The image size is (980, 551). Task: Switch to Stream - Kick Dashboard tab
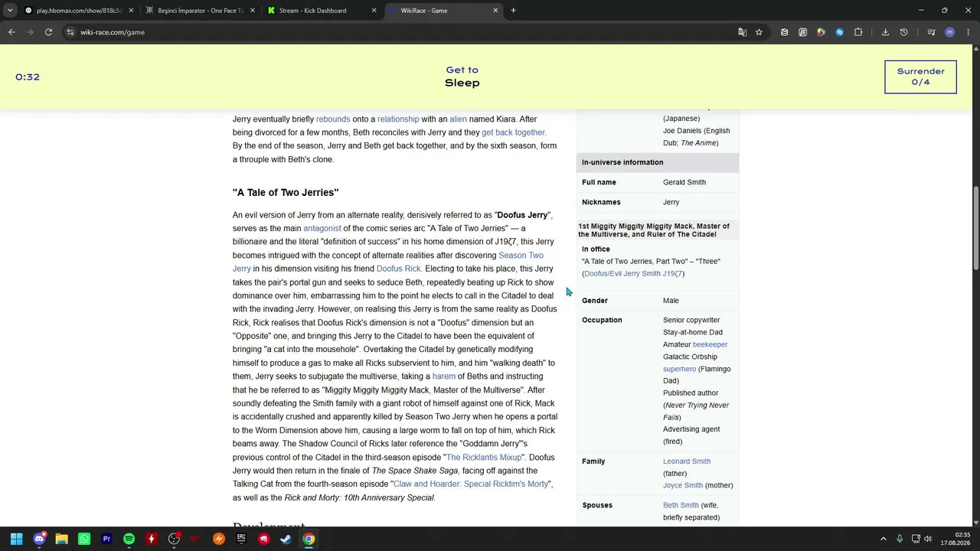322,11
